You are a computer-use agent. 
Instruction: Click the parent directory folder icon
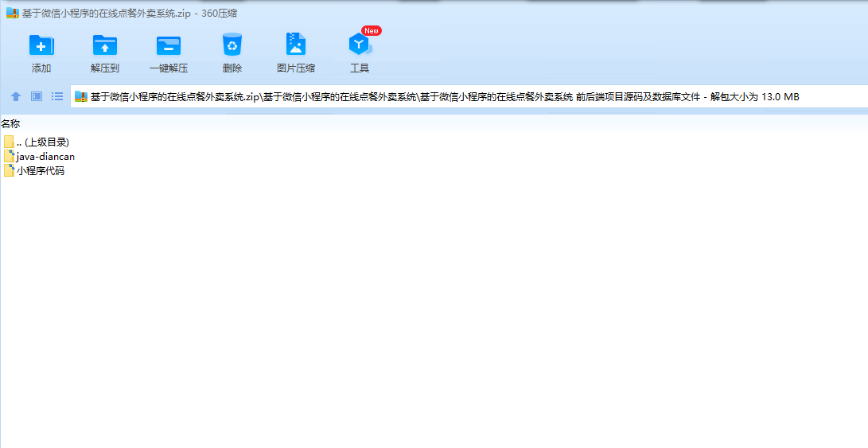pyautogui.click(x=9, y=142)
